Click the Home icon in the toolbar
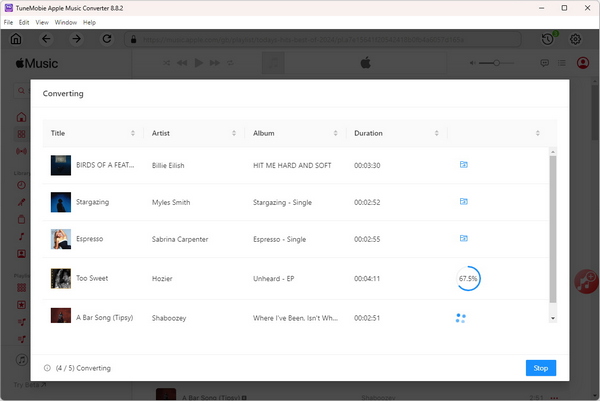The image size is (600, 401). coord(16,39)
